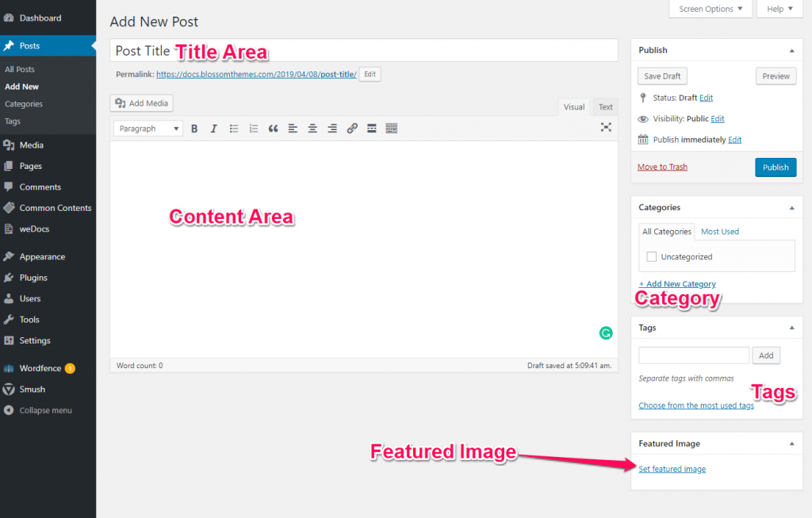Screen dimensions: 812x518
Task: Open the Help dropdown
Action: pos(779,9)
